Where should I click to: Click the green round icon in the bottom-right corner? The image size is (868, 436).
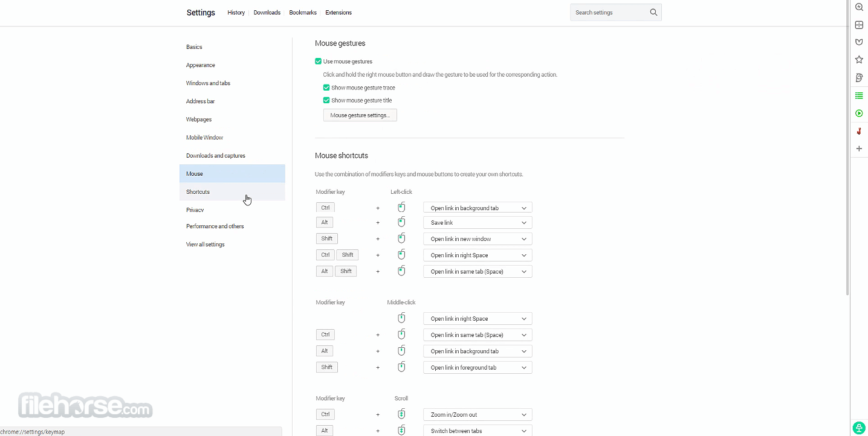tap(859, 428)
